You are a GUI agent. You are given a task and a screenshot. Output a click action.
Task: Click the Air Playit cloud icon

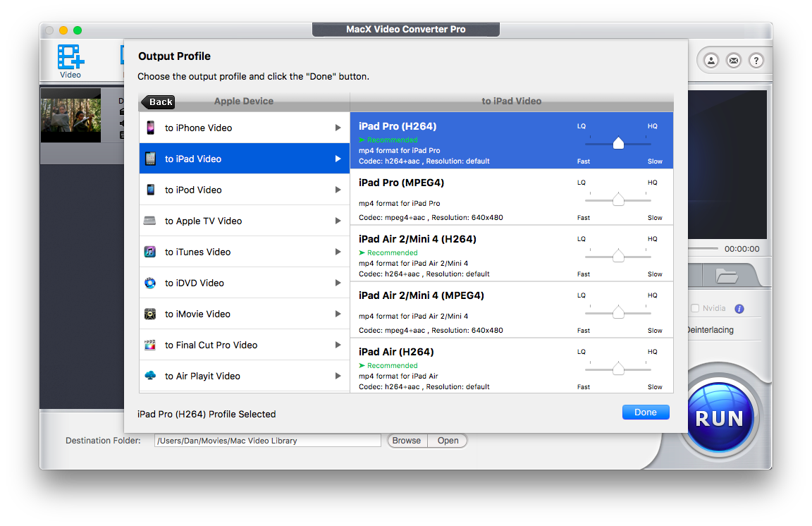(x=150, y=375)
